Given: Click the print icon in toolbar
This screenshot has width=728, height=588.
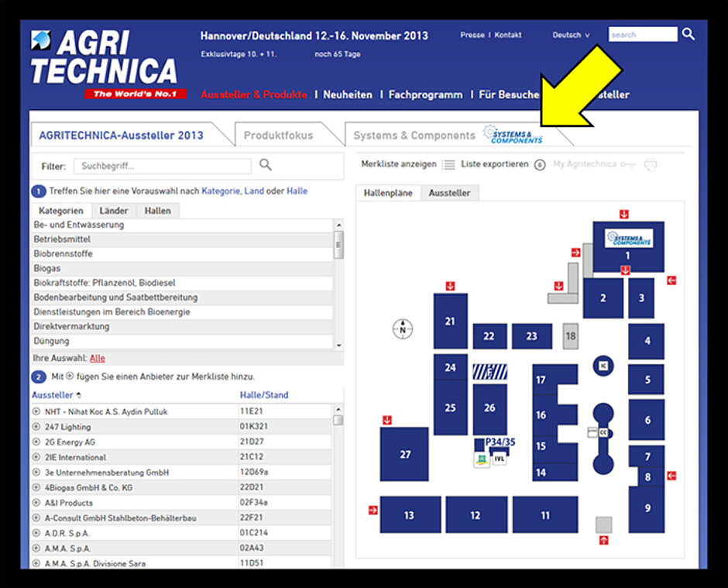Looking at the screenshot, I should pos(651,164).
